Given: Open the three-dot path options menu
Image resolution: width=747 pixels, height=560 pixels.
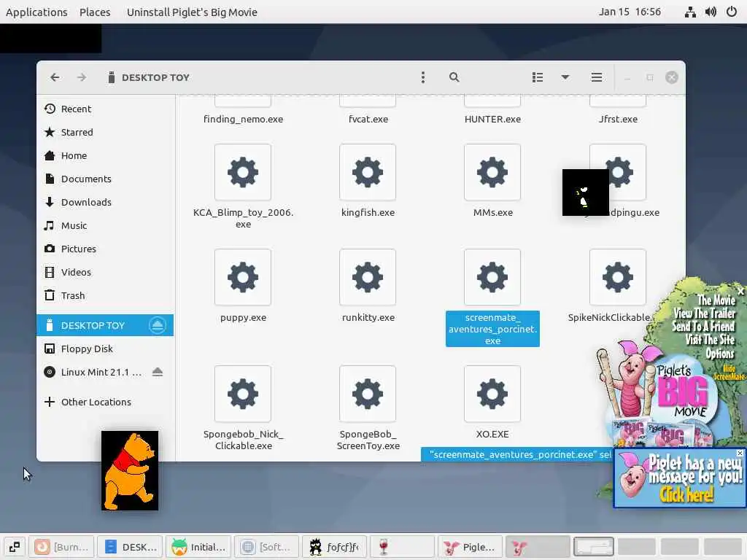Looking at the screenshot, I should pyautogui.click(x=423, y=77).
